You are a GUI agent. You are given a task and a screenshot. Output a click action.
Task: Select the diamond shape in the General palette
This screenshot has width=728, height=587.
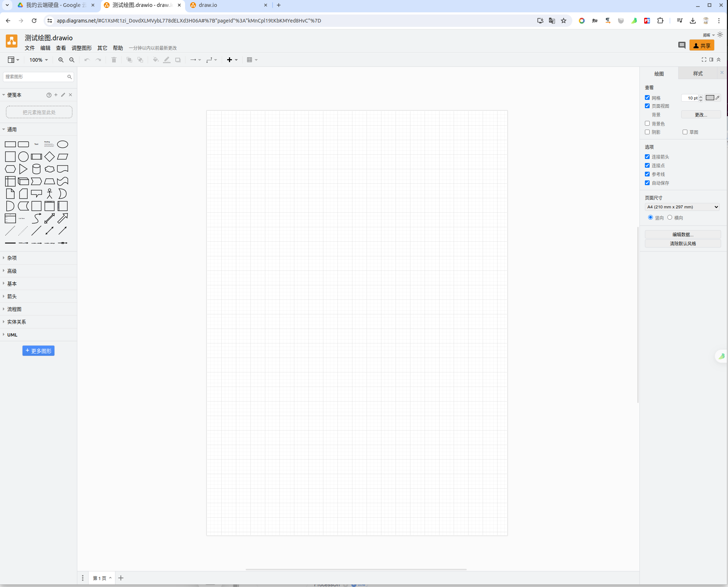(49, 157)
